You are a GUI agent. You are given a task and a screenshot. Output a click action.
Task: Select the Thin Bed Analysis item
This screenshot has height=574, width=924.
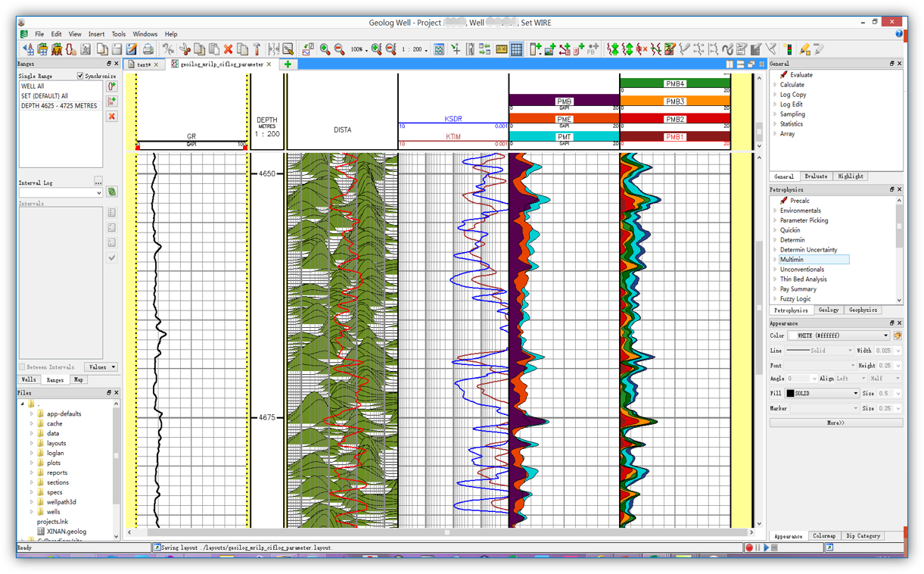click(803, 279)
